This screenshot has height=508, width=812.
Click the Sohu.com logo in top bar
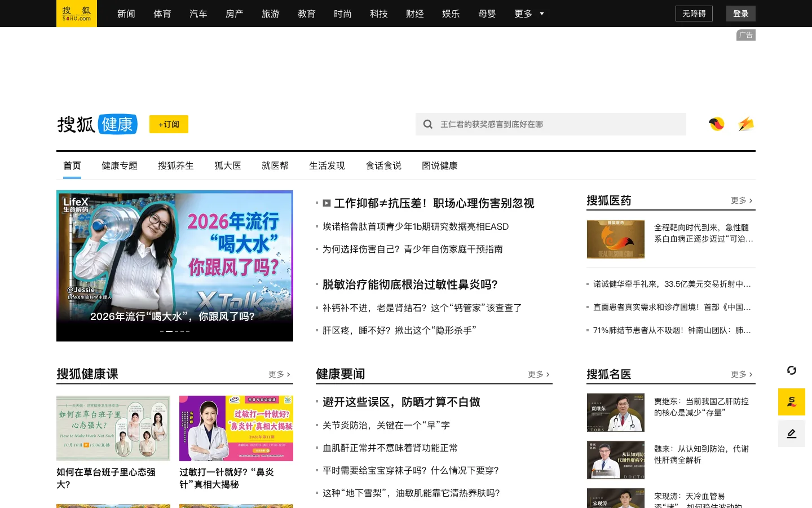pos(77,14)
